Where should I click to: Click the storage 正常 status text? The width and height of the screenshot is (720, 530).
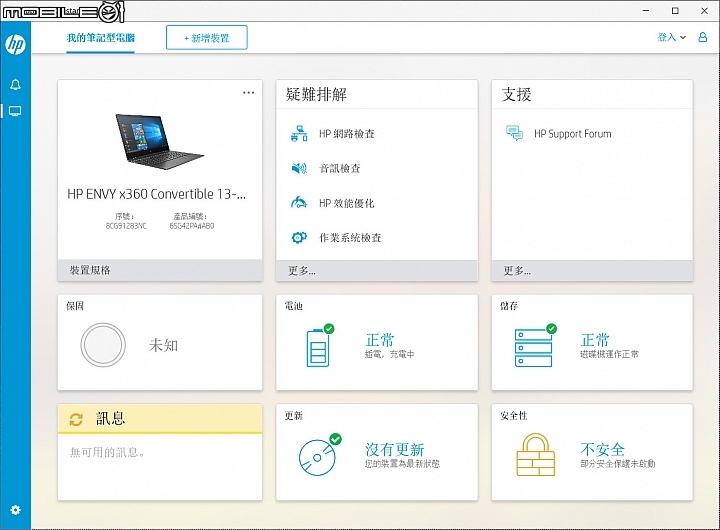point(595,340)
